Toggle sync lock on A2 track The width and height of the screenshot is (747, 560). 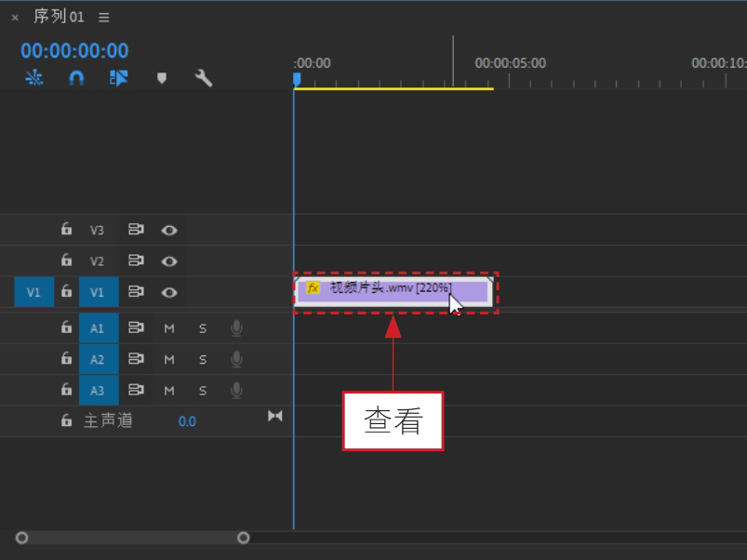pos(136,358)
